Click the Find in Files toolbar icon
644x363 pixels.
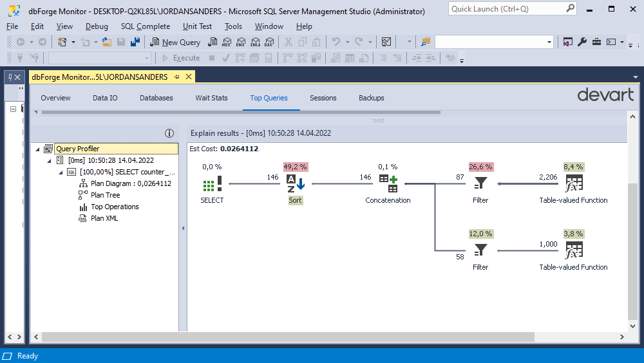[x=426, y=42]
